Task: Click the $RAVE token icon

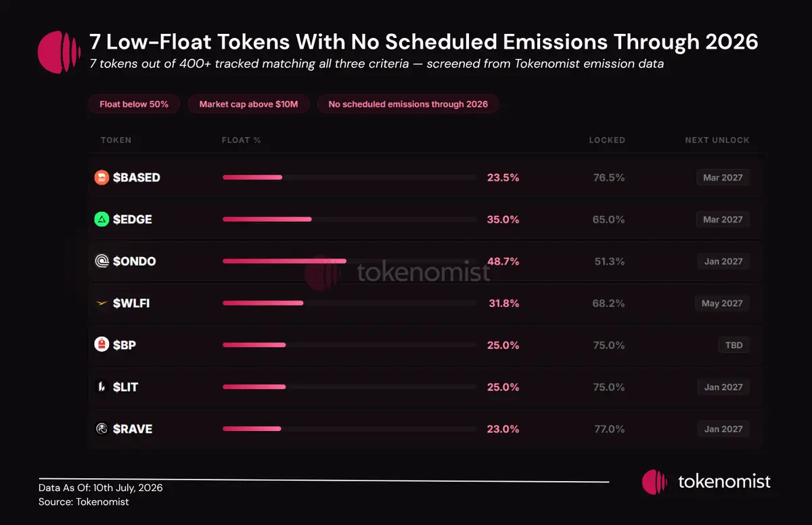Action: [x=101, y=429]
